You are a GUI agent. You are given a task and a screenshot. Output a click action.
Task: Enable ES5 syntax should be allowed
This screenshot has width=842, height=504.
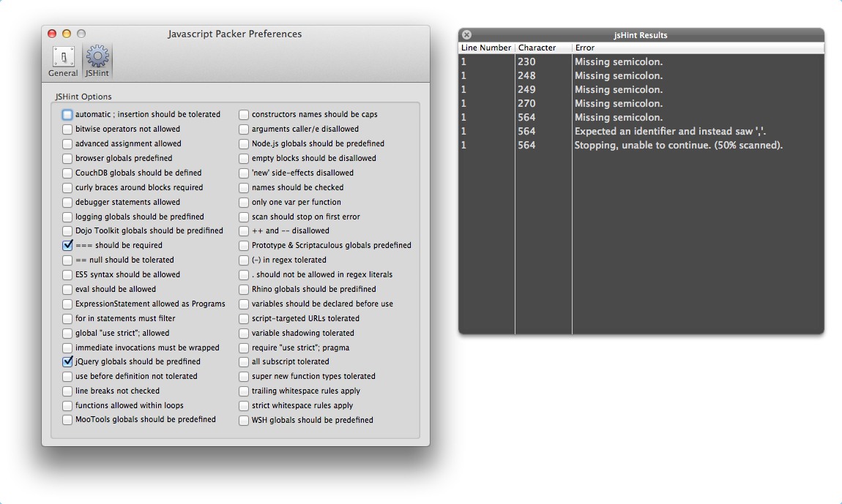click(x=67, y=275)
